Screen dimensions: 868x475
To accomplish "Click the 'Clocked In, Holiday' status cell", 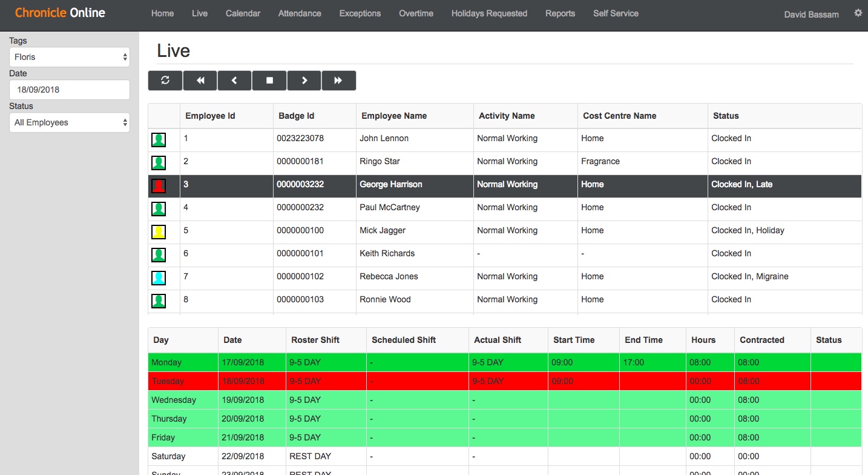I will tap(785, 231).
